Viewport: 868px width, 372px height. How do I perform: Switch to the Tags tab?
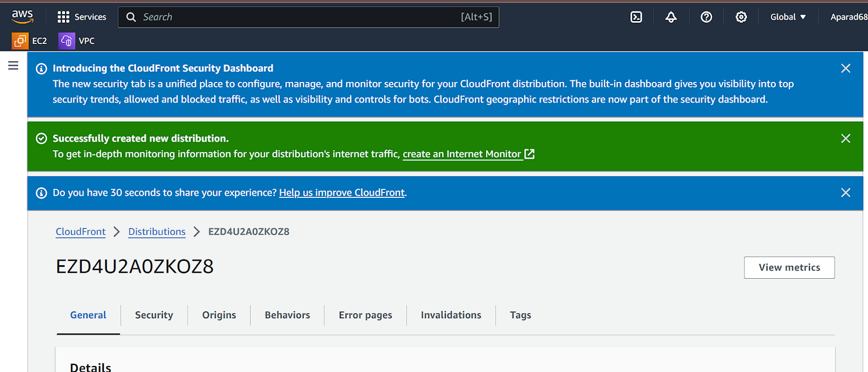520,315
